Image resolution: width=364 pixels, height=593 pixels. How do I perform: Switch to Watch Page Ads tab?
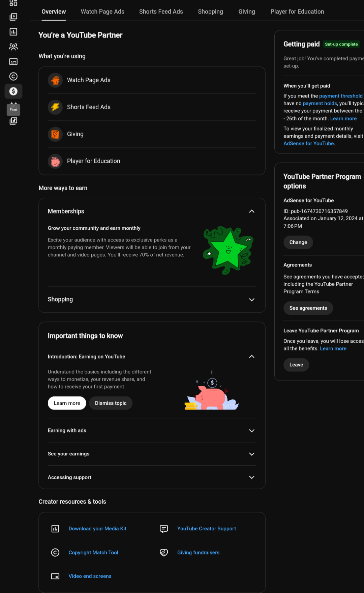pyautogui.click(x=102, y=12)
